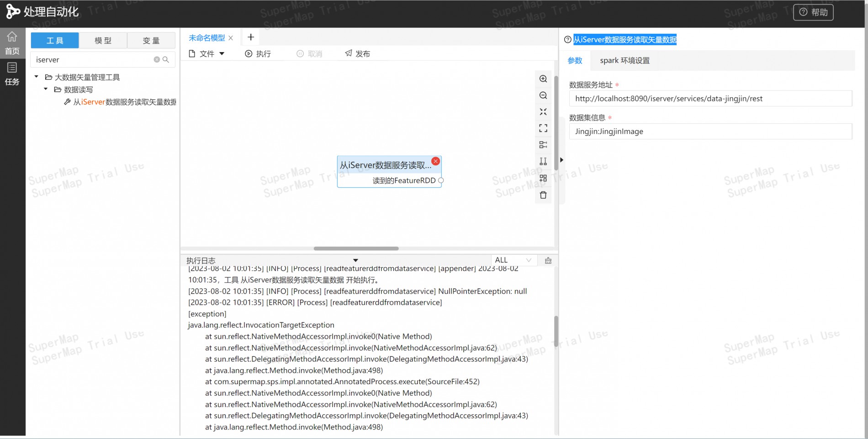This screenshot has height=439, width=868.
Task: Click the 读到的FeatureRDD output label
Action: click(x=404, y=180)
